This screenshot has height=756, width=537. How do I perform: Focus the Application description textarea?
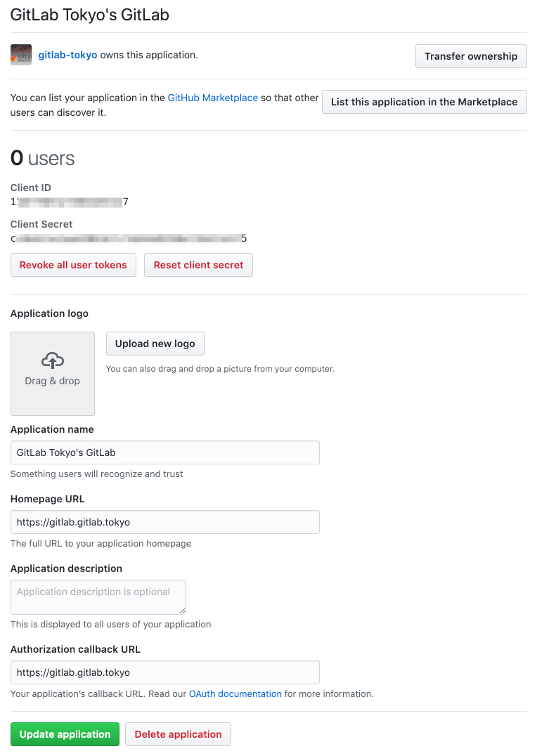pos(98,596)
